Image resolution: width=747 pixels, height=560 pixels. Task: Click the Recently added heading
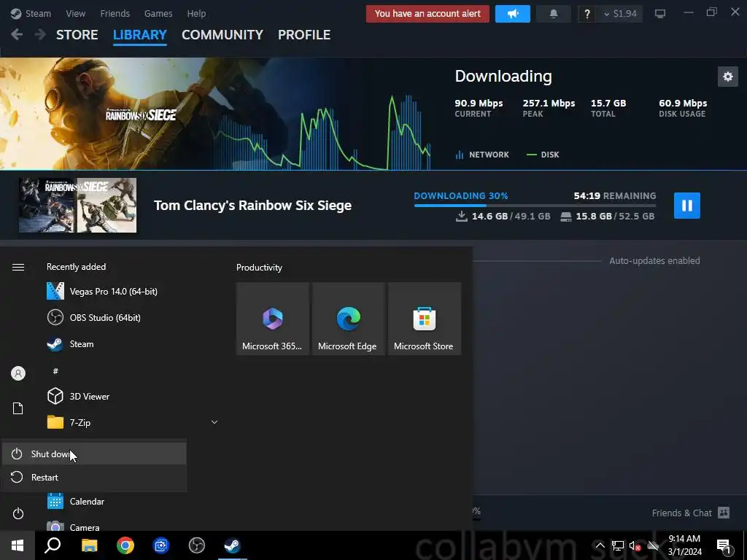click(x=76, y=267)
